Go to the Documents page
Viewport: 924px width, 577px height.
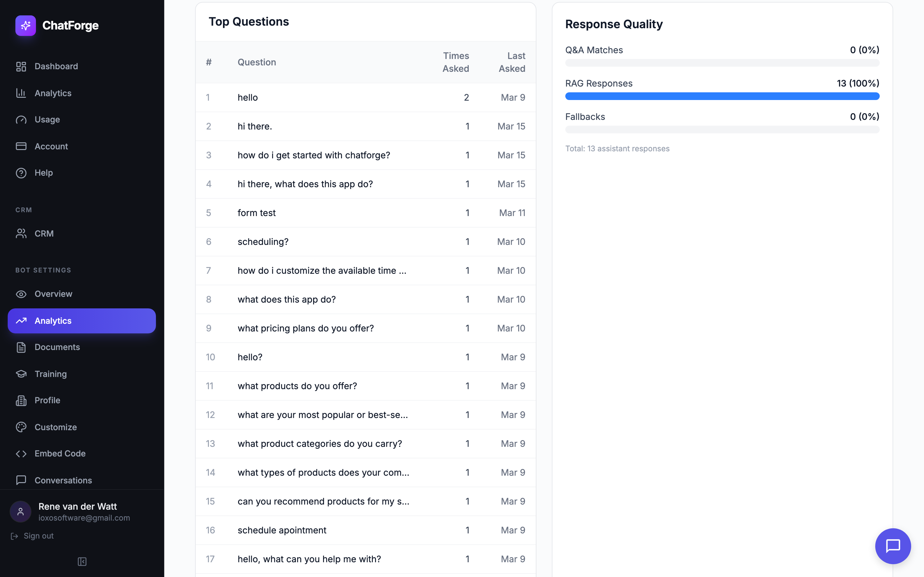tap(57, 347)
